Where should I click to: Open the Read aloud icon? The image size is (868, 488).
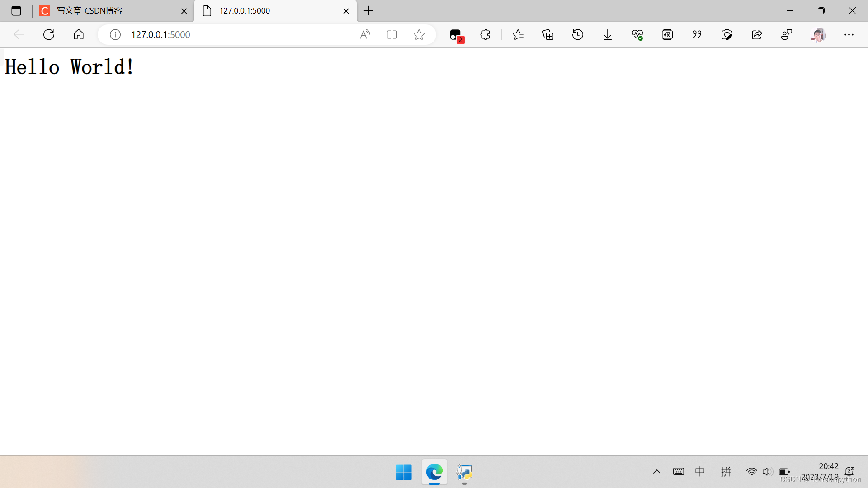(365, 35)
